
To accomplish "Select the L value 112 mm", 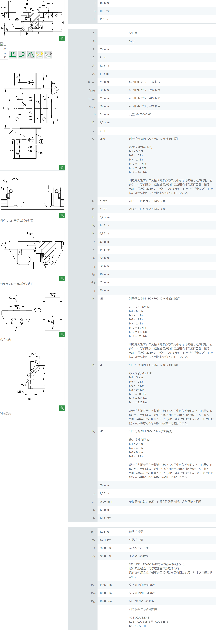I will [105, 19].
